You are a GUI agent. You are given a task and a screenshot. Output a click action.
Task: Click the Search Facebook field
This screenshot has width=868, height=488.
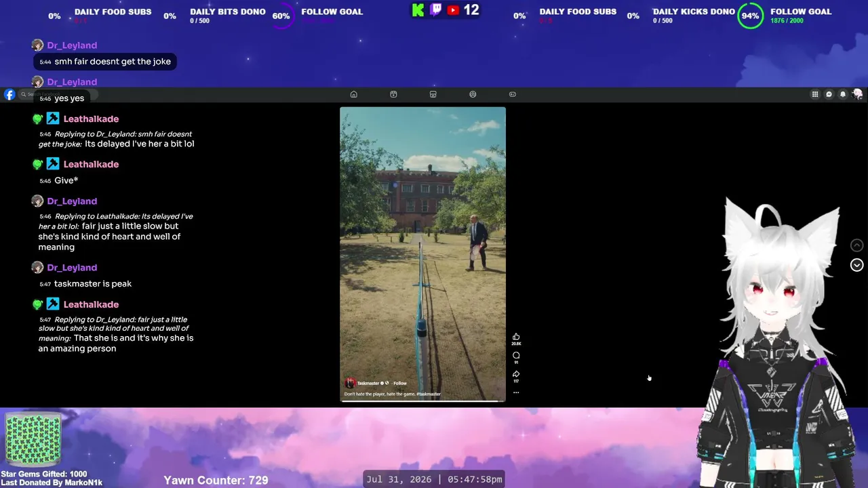(58, 94)
